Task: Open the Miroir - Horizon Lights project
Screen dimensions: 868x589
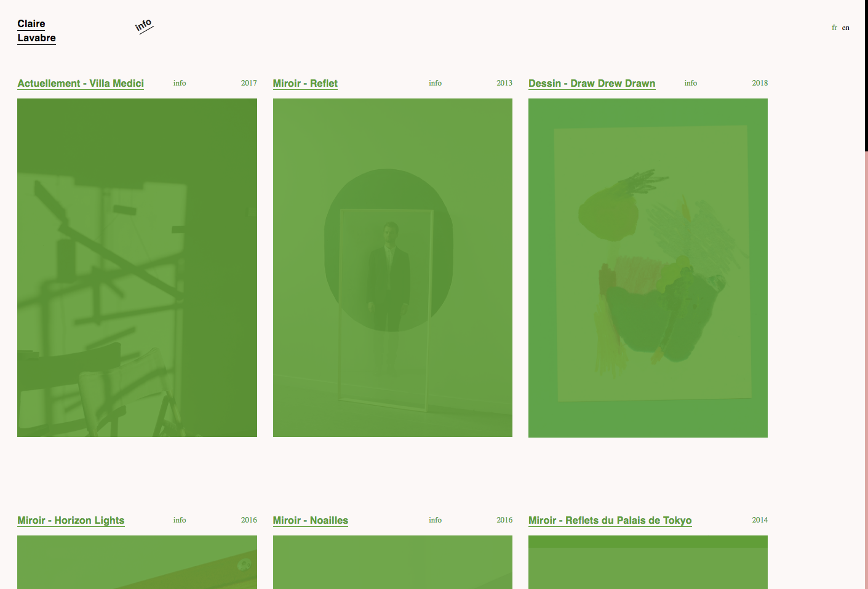Action: [71, 520]
